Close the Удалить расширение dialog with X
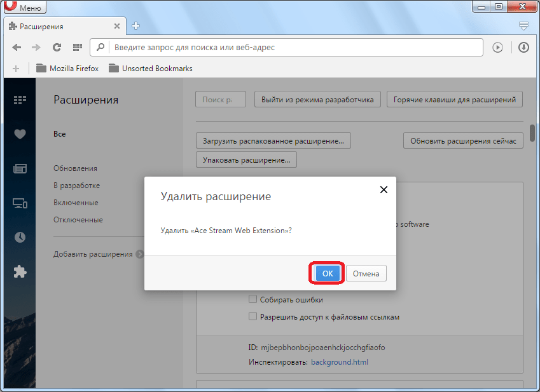This screenshot has width=540, height=392. tap(384, 189)
